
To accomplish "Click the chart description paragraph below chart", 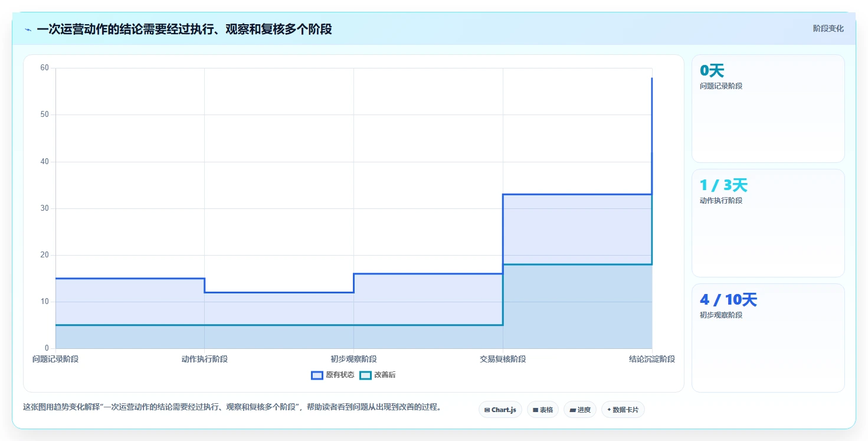I will pos(232,407).
